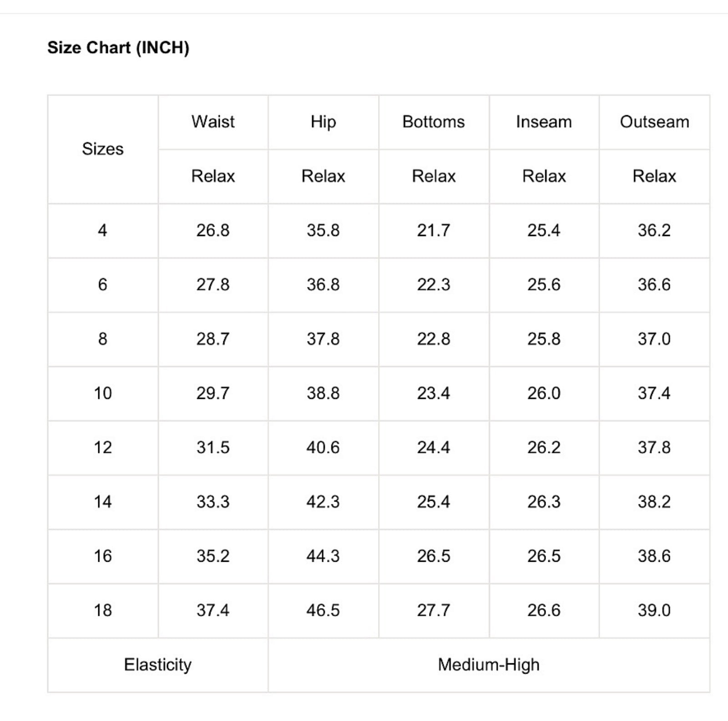
Task: Select the Elasticity label cell
Action: 158,665
